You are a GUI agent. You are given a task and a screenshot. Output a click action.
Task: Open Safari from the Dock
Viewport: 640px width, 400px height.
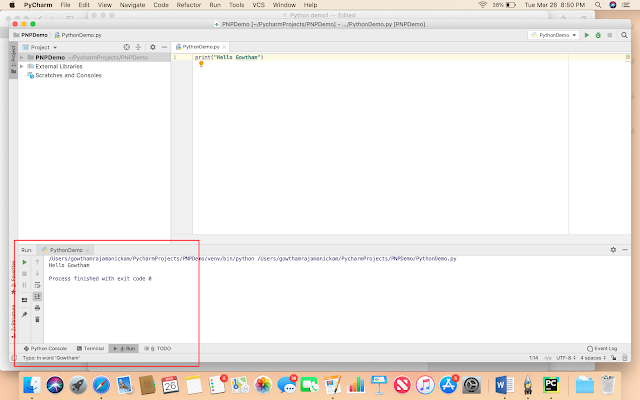click(101, 385)
